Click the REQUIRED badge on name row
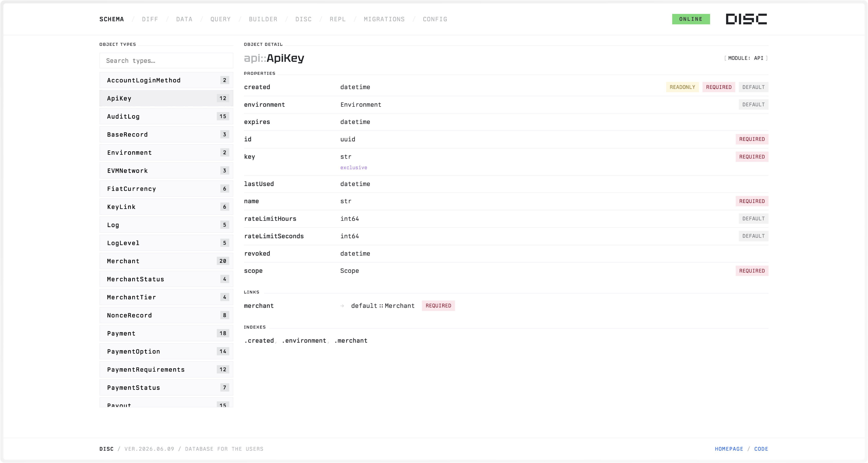Viewport: 868px width, 463px height. pyautogui.click(x=752, y=201)
